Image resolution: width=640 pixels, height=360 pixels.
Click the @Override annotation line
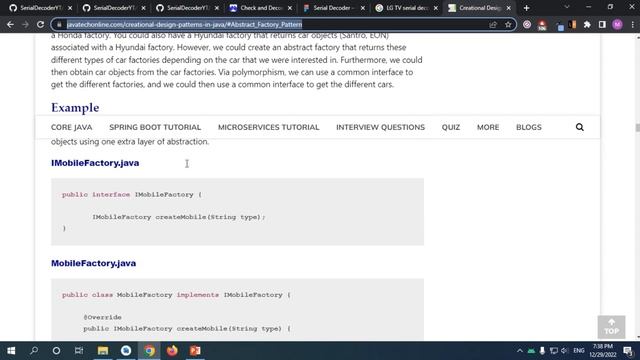[x=102, y=317]
